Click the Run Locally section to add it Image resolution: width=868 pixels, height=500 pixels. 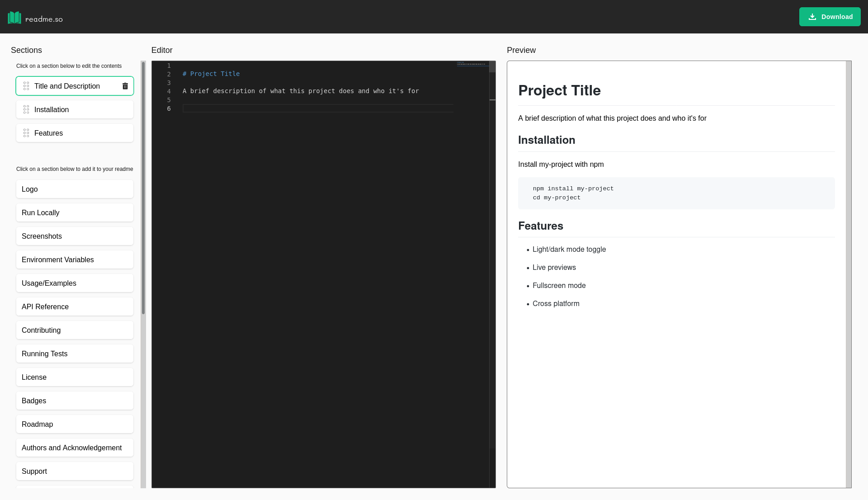coord(75,212)
